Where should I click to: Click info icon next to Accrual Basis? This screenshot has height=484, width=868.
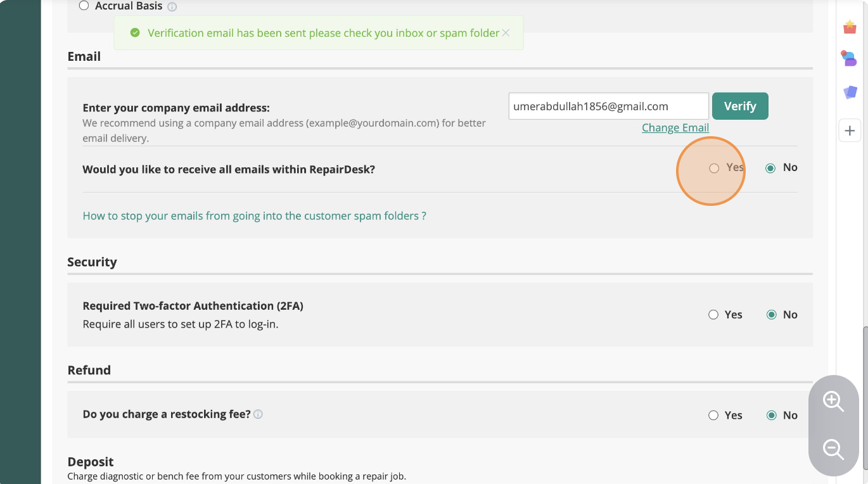coord(172,7)
